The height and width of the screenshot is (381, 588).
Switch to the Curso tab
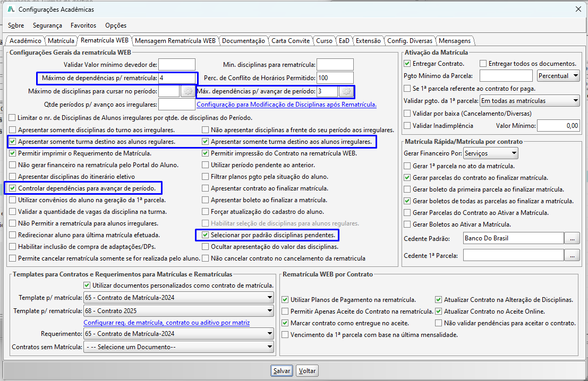pos(324,41)
